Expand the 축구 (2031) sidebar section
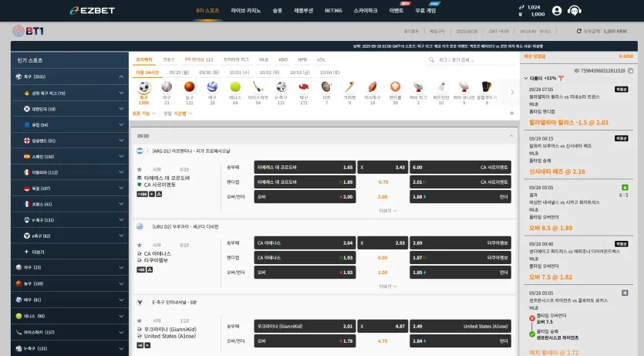 pos(70,76)
